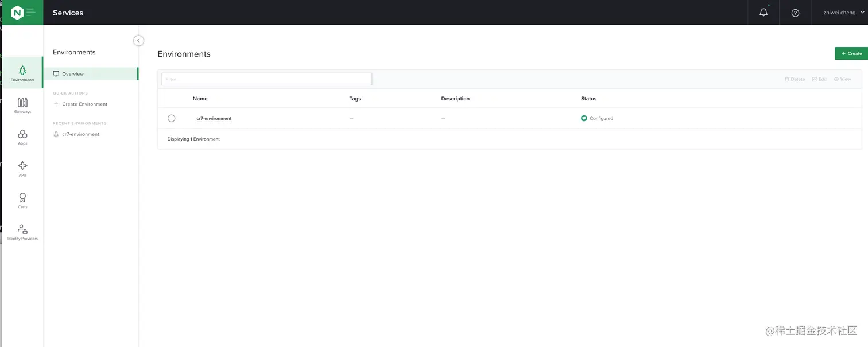The image size is (868, 347).
Task: Click the Displaying 1 Environment text
Action: click(x=193, y=139)
